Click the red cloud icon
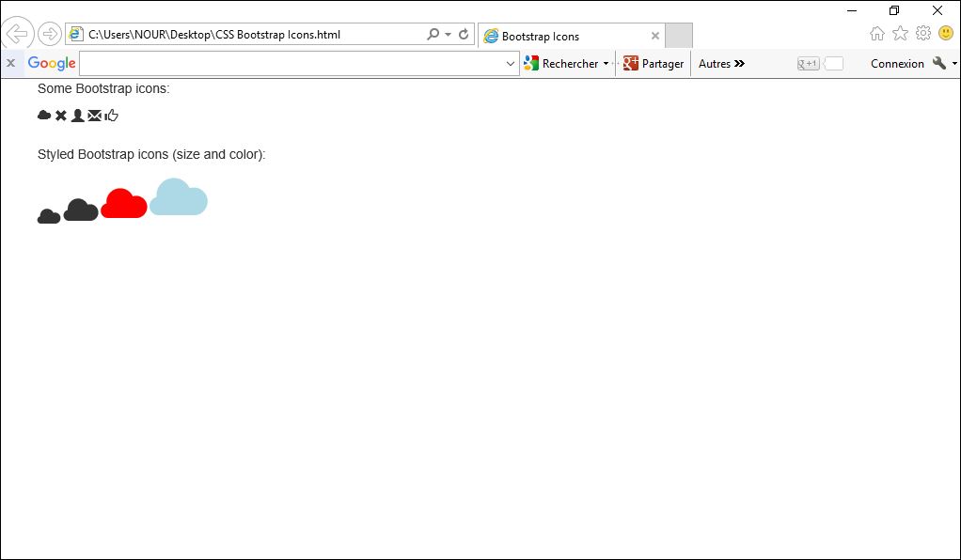This screenshot has height=560, width=961. tap(124, 203)
